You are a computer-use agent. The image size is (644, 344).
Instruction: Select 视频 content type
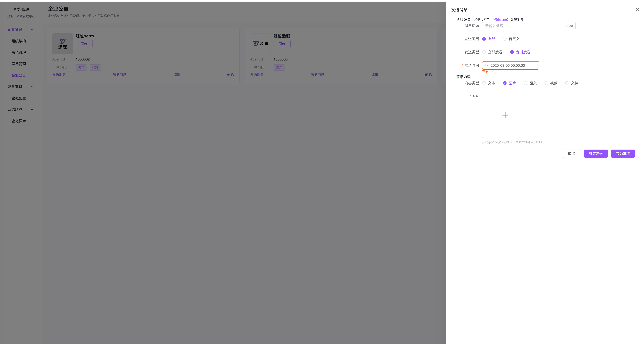tap(546, 83)
